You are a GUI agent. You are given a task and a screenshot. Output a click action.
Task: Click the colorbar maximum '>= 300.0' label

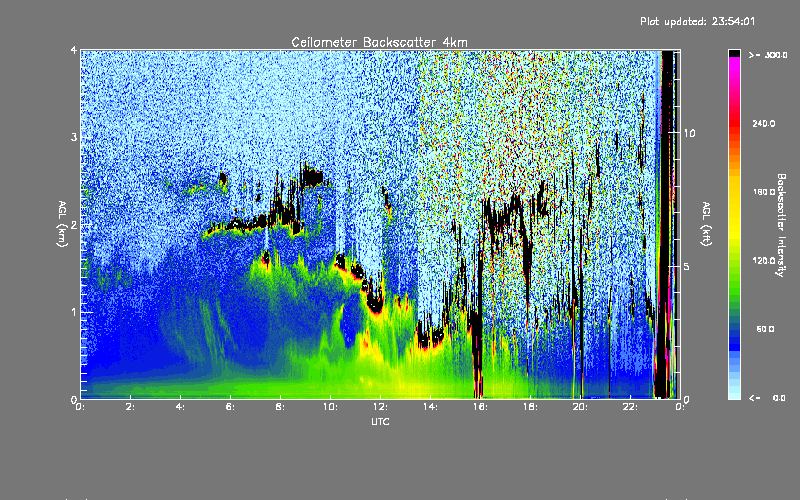(768, 55)
